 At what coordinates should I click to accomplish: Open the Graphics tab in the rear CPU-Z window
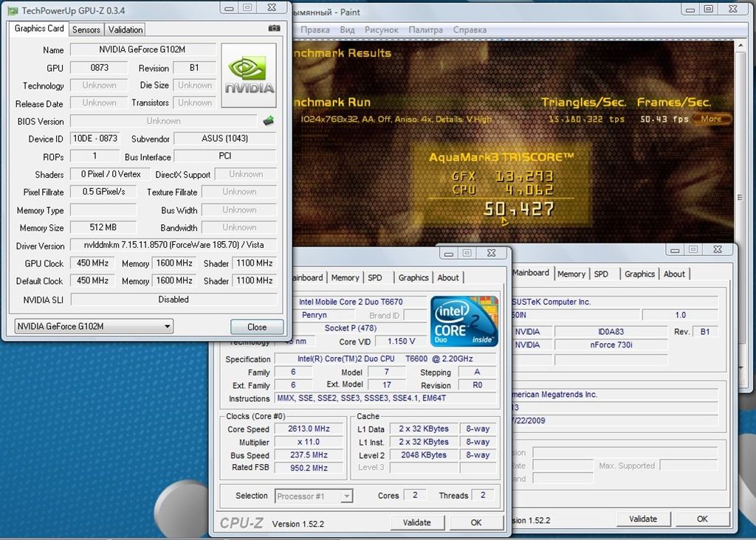click(x=640, y=274)
